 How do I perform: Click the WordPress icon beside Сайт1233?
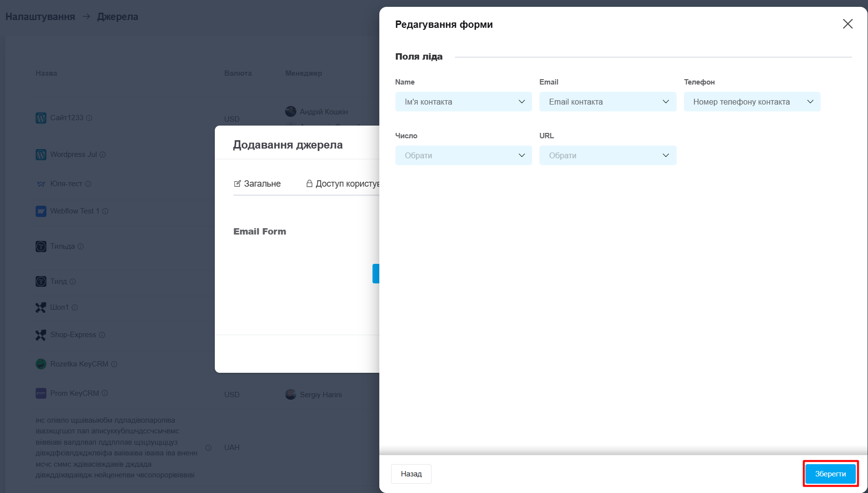[41, 118]
